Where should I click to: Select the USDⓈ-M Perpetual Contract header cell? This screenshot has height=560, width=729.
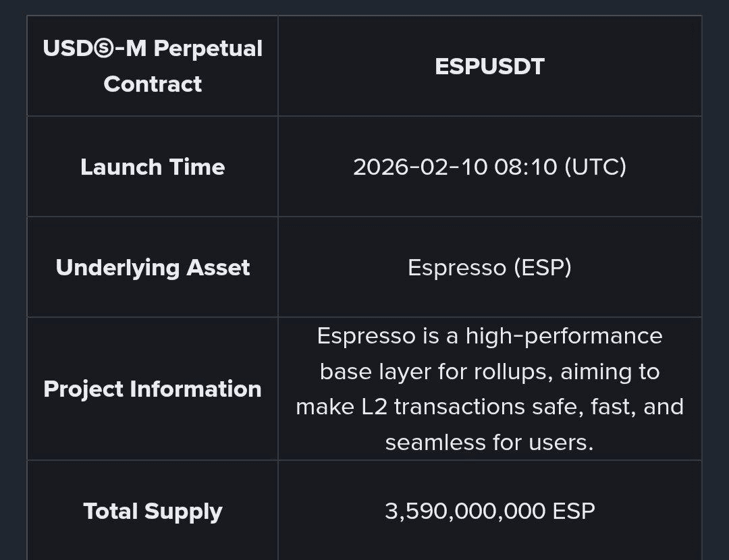tap(153, 66)
